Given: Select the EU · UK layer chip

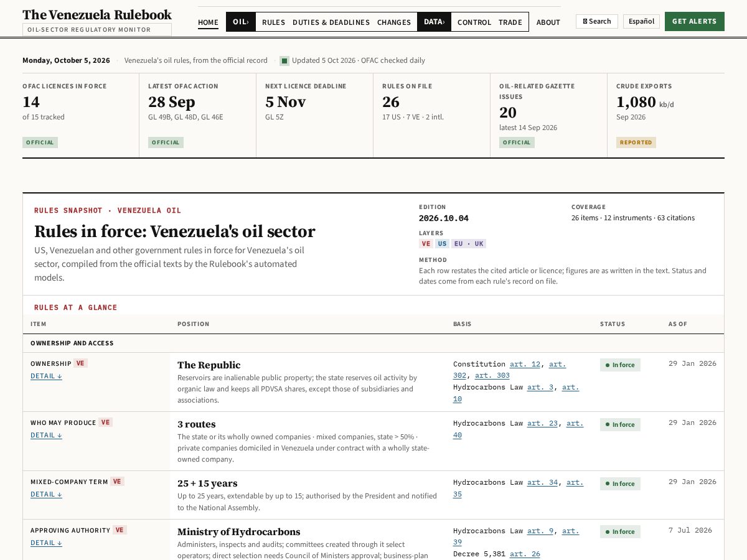Looking at the screenshot, I should pyautogui.click(x=469, y=244).
